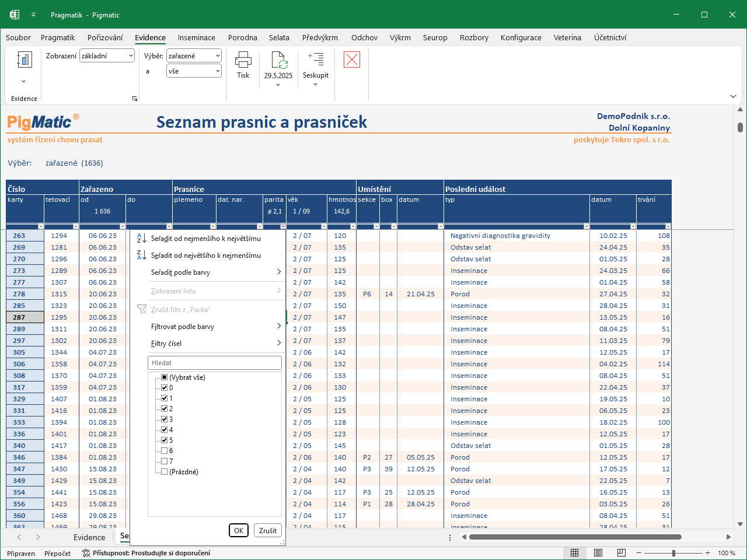This screenshot has width=747, height=560.
Task: Expand the Seřadit podle barvy submenu
Action: 208,272
